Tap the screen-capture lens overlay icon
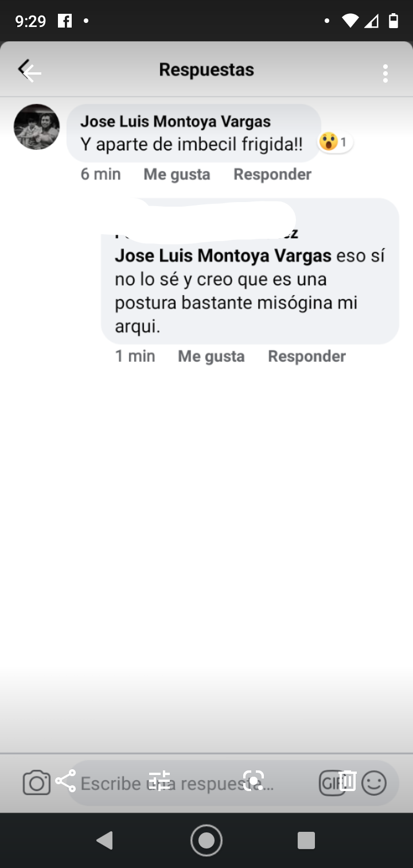 [254, 781]
